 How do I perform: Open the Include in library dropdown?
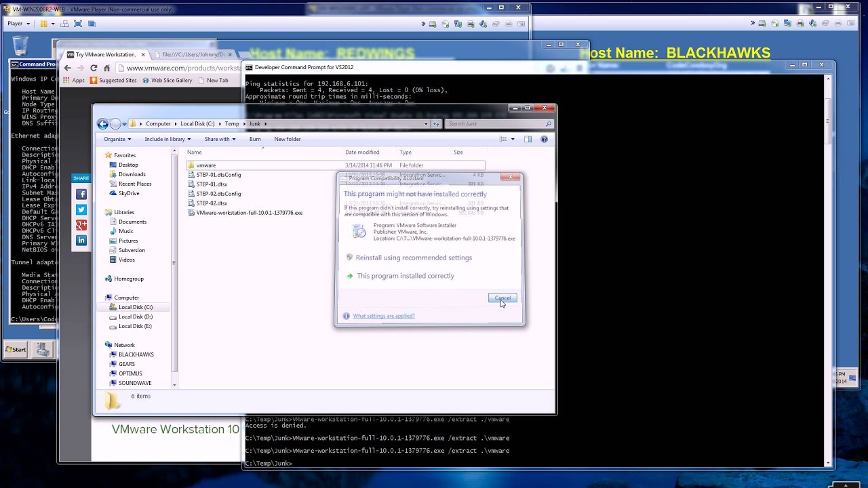pos(167,139)
